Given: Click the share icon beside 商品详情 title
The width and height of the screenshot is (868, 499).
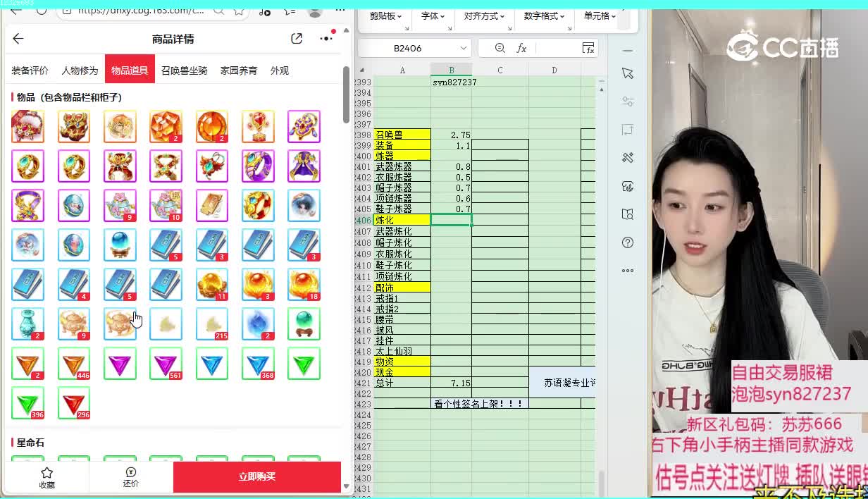Looking at the screenshot, I should tap(297, 39).
